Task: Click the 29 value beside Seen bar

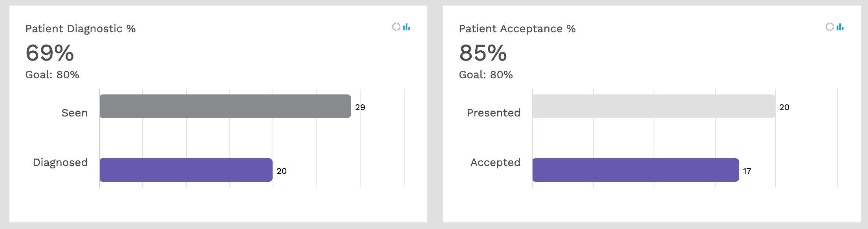Action: [360, 107]
